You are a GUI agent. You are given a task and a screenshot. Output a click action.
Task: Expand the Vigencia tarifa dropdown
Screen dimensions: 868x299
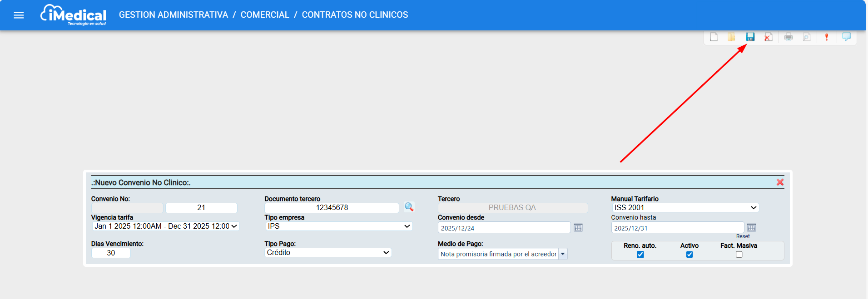point(166,226)
